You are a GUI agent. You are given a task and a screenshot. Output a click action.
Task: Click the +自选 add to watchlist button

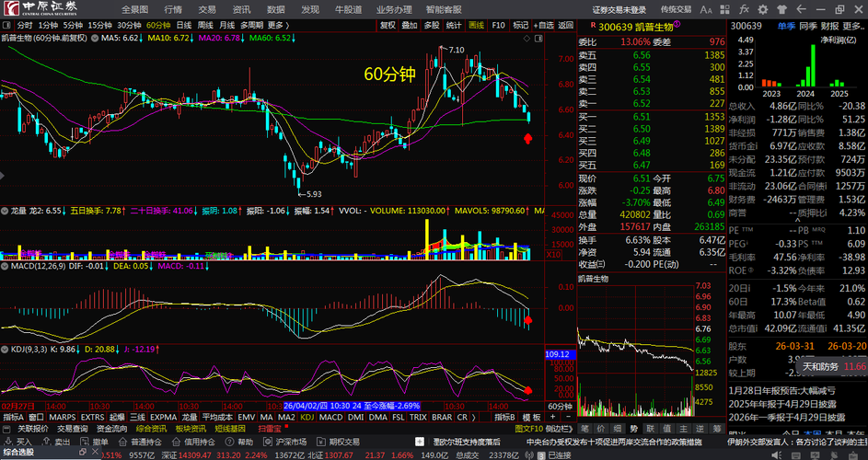544,25
